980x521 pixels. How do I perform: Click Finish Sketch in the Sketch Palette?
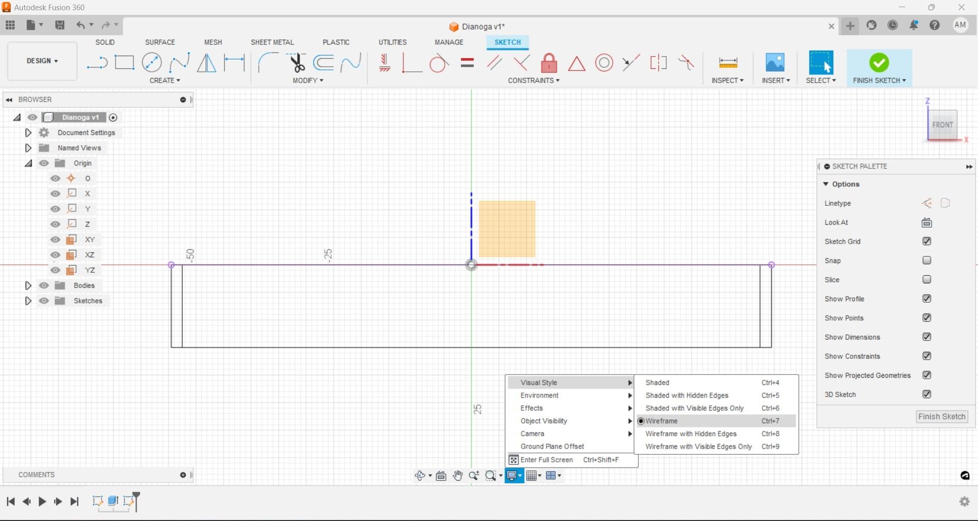[941, 416]
